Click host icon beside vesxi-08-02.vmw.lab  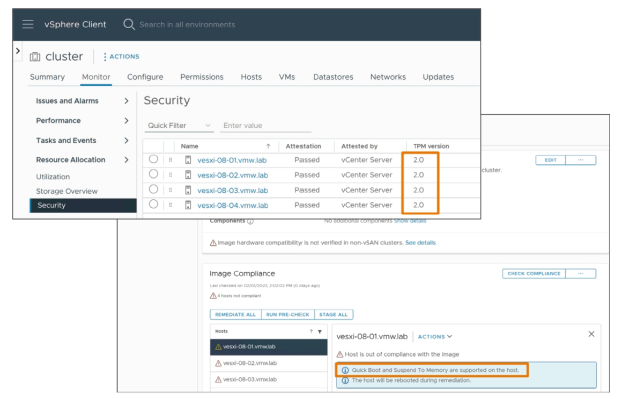(x=188, y=175)
